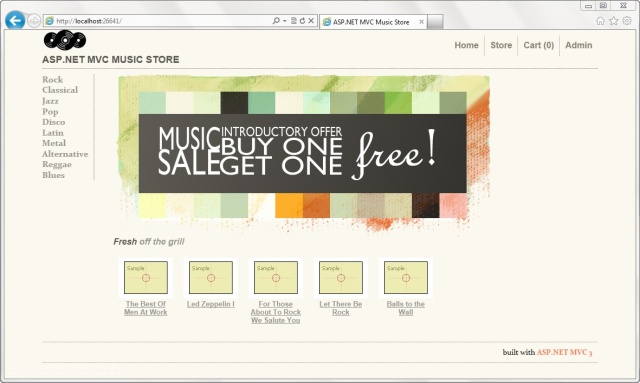Browse the Blues genre
640x383 pixels.
pos(53,175)
